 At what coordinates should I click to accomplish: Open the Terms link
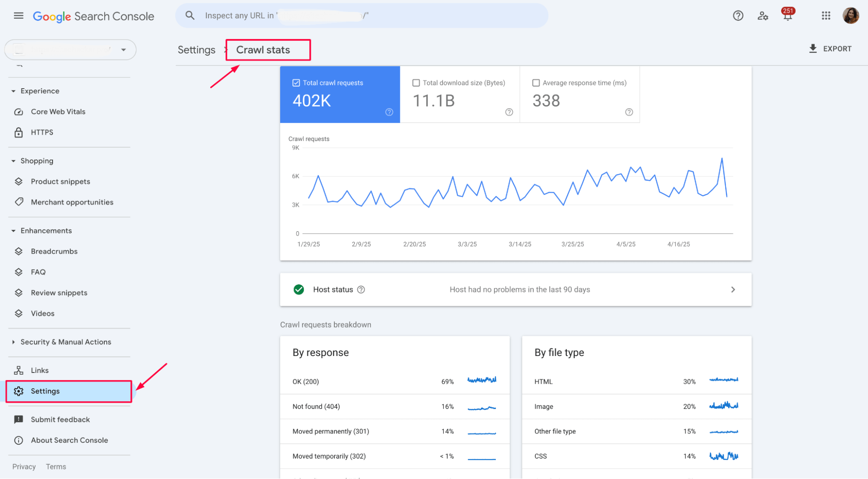(56, 466)
